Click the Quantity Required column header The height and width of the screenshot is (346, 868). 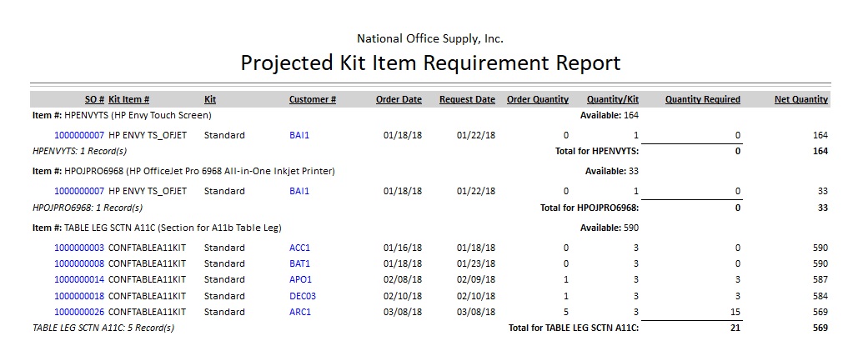point(702,99)
